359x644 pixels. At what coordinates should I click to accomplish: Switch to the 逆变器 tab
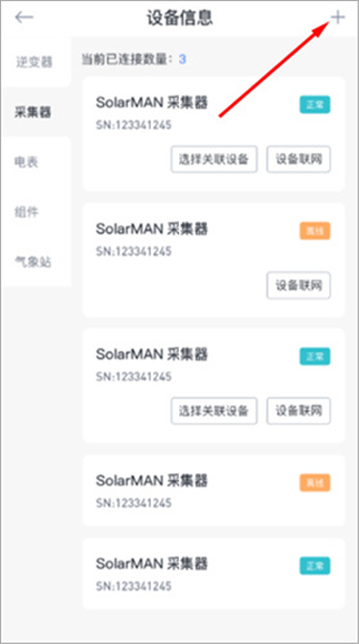tap(34, 62)
